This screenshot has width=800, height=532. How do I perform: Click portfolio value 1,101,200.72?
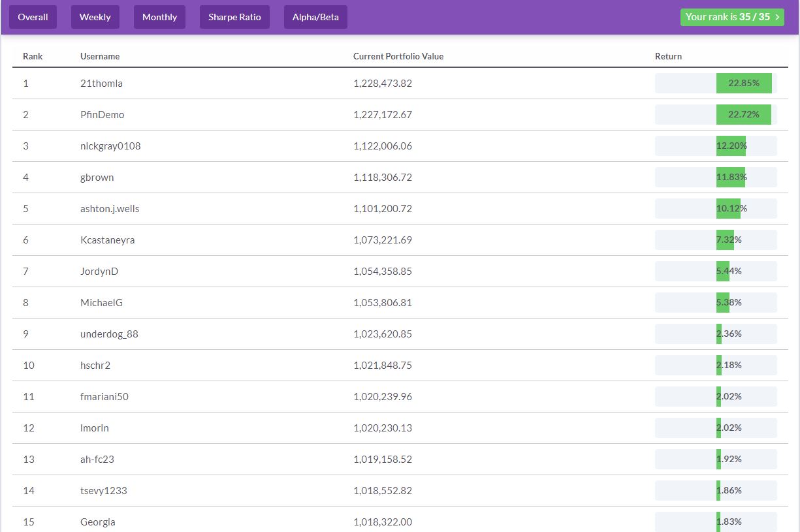[x=383, y=209]
